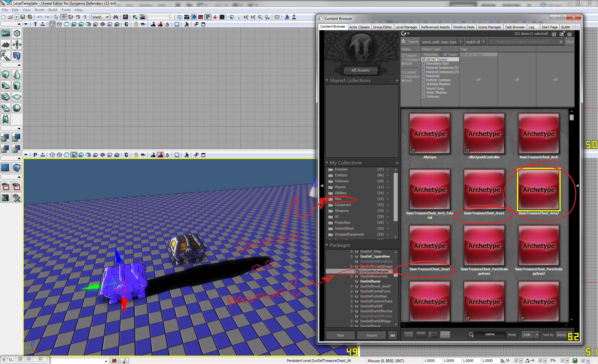598x364 pixels.
Task: Open All Types filter button
Action: pyautogui.click(x=450, y=54)
